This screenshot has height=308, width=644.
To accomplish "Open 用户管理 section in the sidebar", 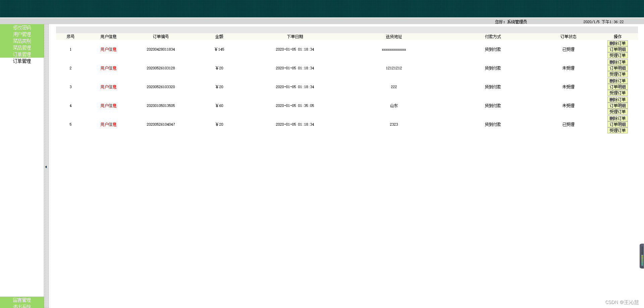I will point(22,34).
